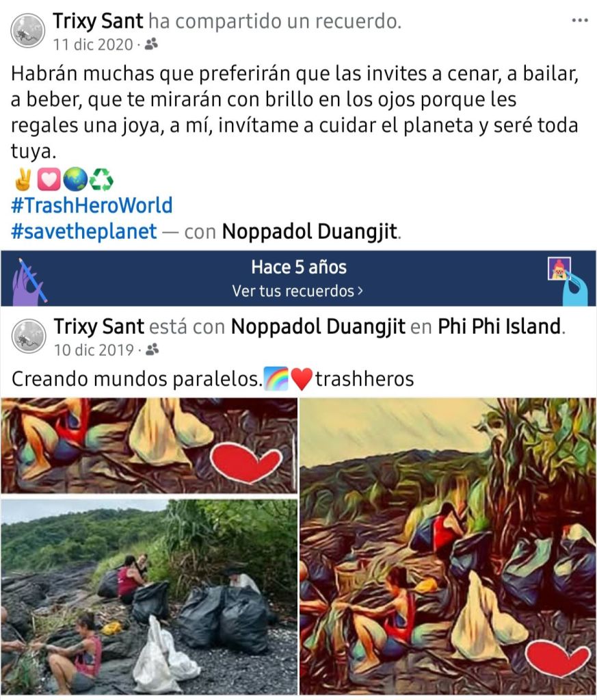
Task: Tap the friends audience icon beside 10 dic 2019
Action: pyautogui.click(x=152, y=350)
